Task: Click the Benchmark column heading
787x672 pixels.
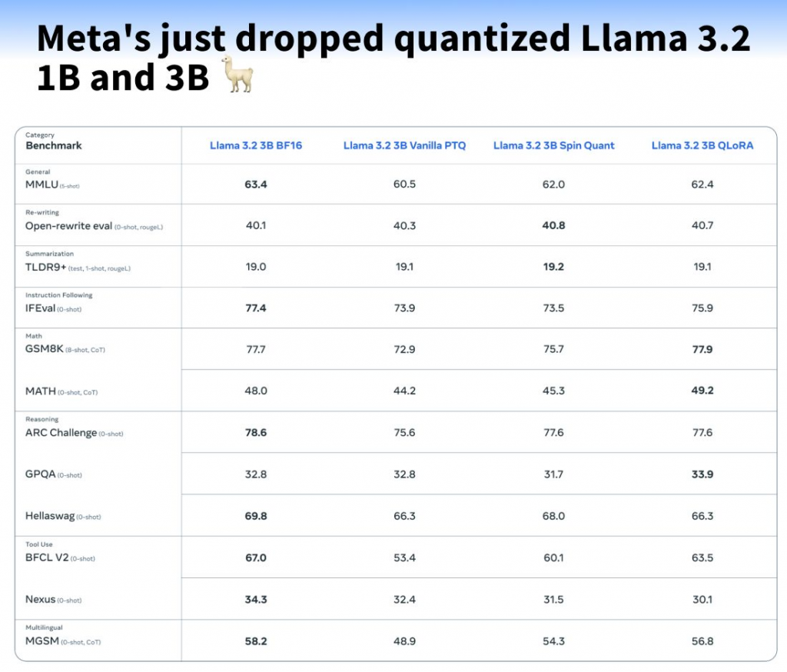Action: [x=54, y=145]
